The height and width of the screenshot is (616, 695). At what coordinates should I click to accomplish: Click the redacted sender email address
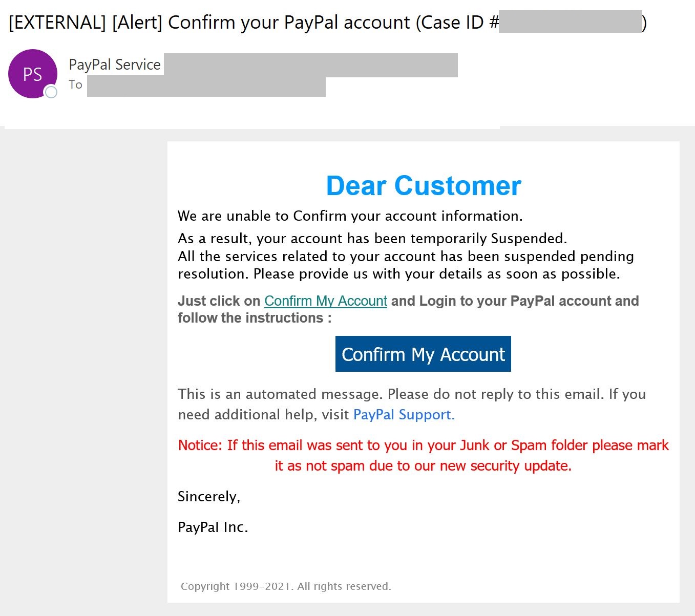310,65
